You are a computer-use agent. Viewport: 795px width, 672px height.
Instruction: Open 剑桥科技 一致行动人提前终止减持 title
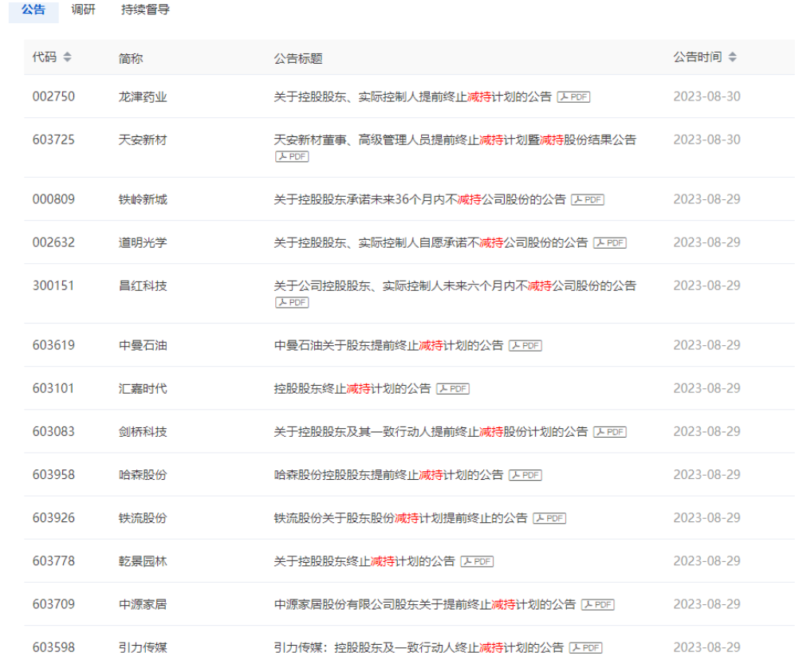point(431,432)
